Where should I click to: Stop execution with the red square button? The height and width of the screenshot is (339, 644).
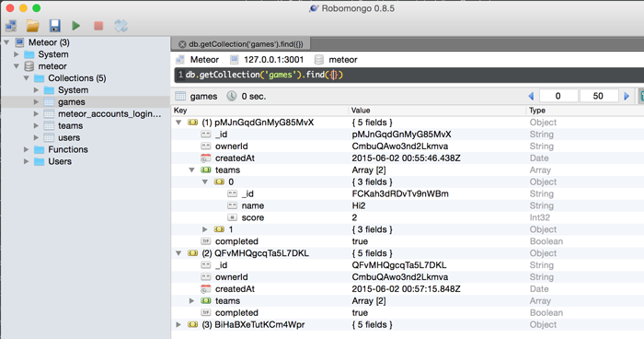pos(98,26)
